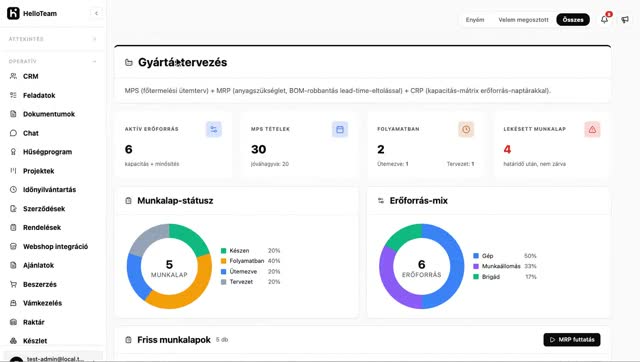Select the Összes filter tab

(x=573, y=20)
